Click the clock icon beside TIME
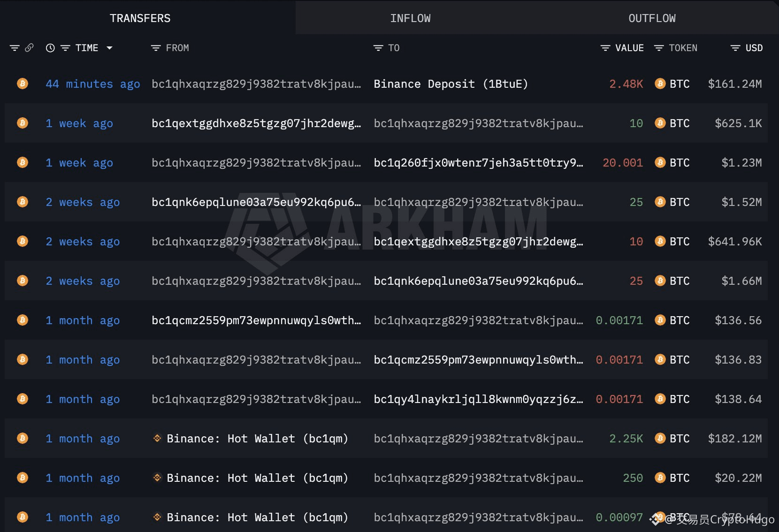The width and height of the screenshot is (779, 532). [50, 48]
